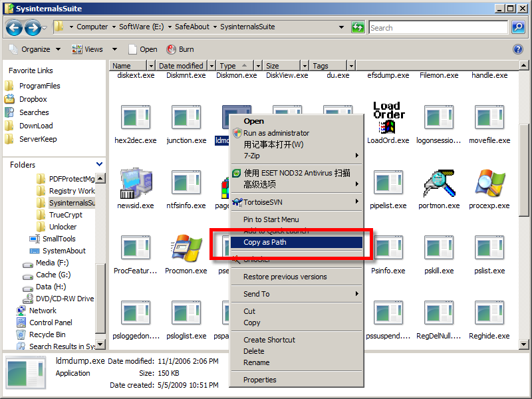Select the logonsessions file icon
532x399 pixels.
coord(439,117)
